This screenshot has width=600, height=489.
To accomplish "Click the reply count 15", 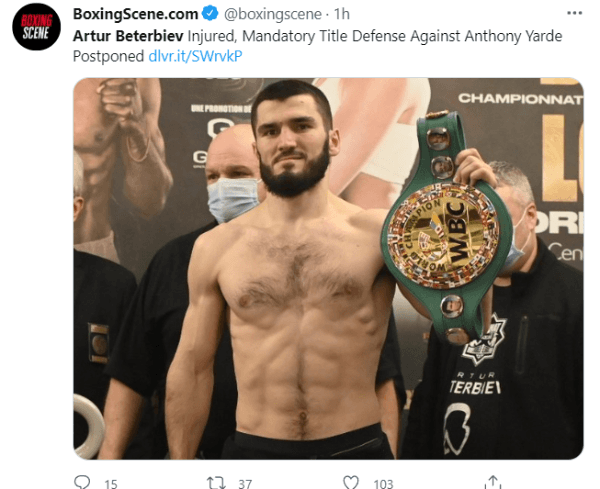I will click(111, 484).
